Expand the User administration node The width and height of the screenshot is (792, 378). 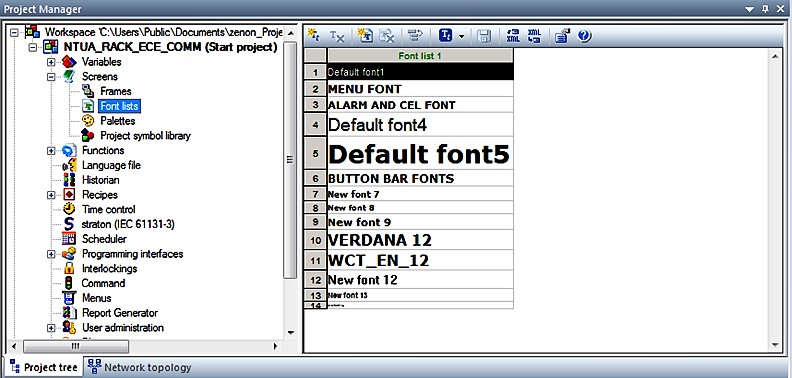coord(51,328)
